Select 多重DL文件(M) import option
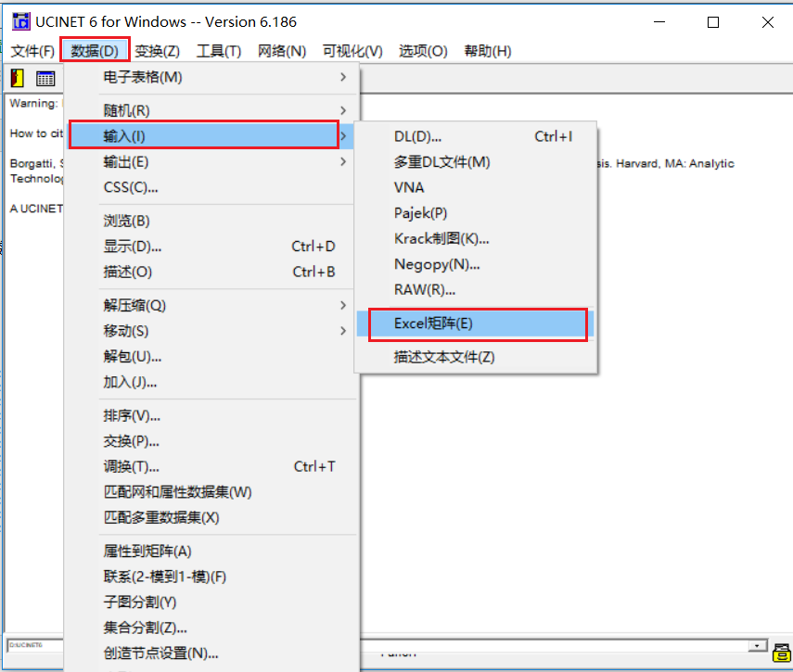The width and height of the screenshot is (793, 672). tap(476, 161)
